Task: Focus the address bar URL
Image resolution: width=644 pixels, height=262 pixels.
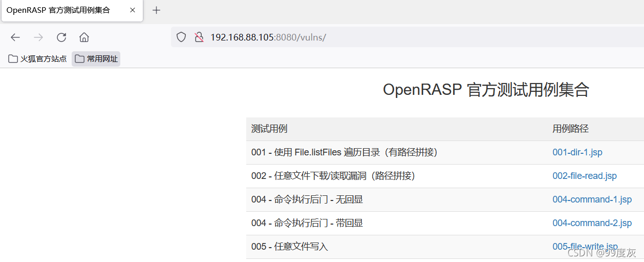Action: pos(268,37)
